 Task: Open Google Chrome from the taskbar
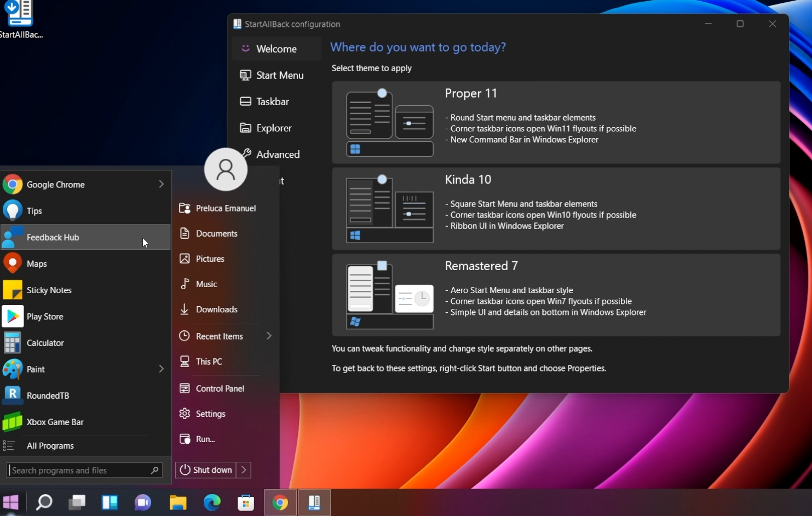click(x=280, y=502)
